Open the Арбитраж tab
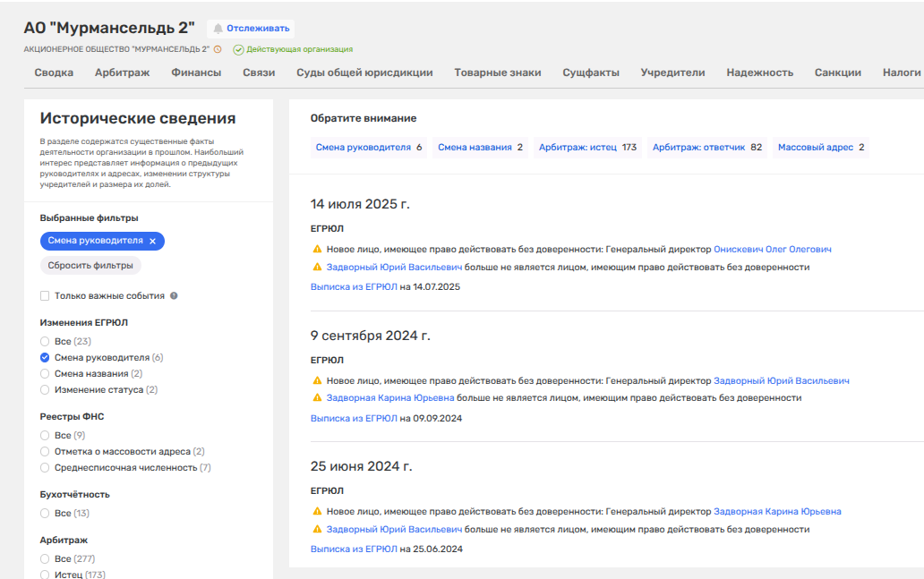This screenshot has width=924, height=579. coord(122,72)
